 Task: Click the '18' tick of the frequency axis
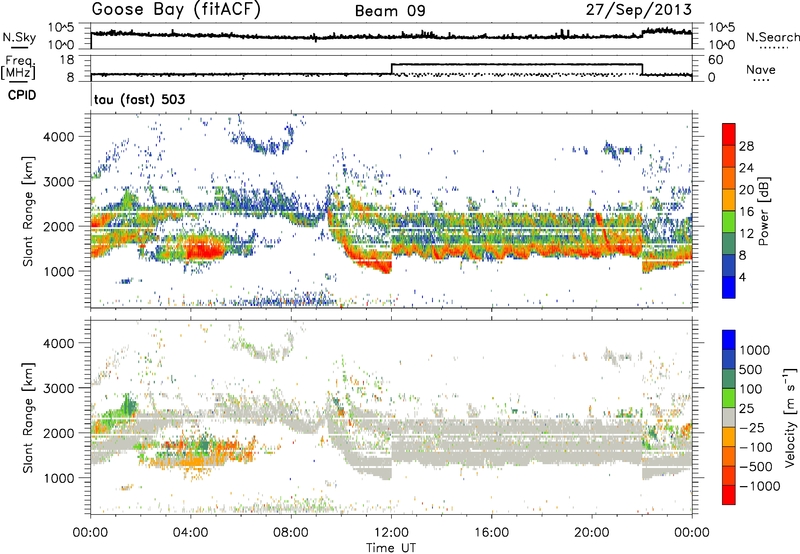click(x=66, y=60)
